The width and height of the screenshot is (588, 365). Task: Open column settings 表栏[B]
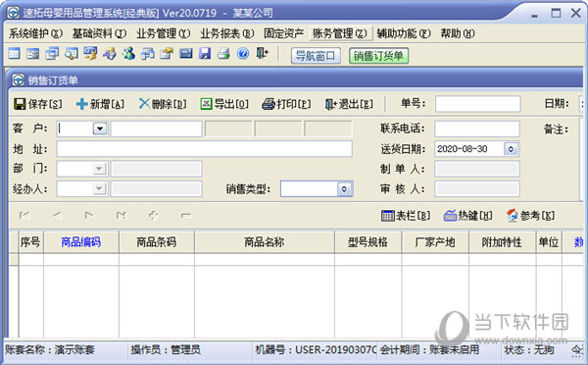406,216
